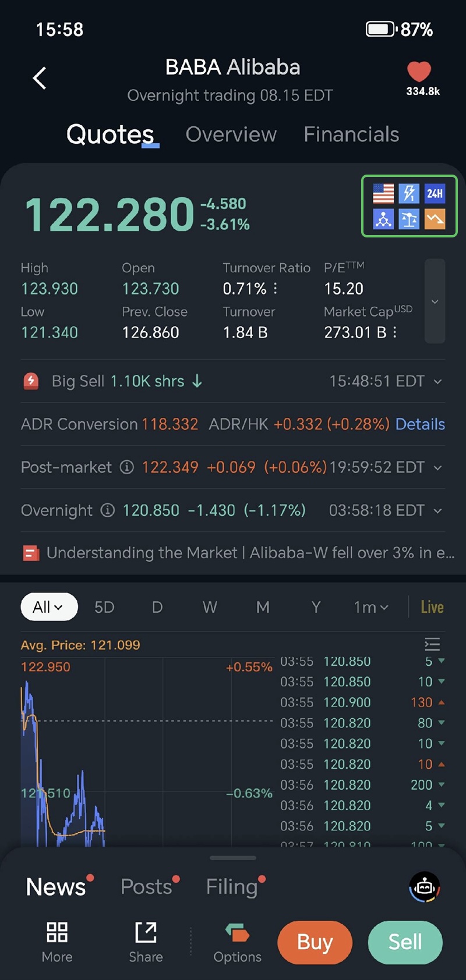Image resolution: width=466 pixels, height=980 pixels.
Task: Tap the Options trading icon
Action: point(237,942)
